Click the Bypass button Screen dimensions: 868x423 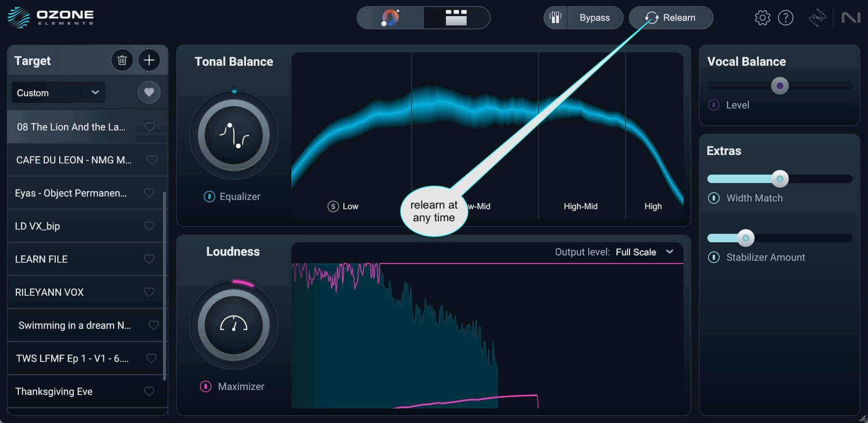(x=595, y=18)
